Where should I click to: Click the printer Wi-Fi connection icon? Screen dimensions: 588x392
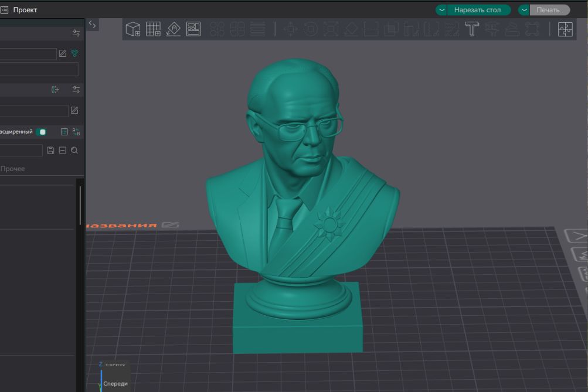tap(74, 53)
